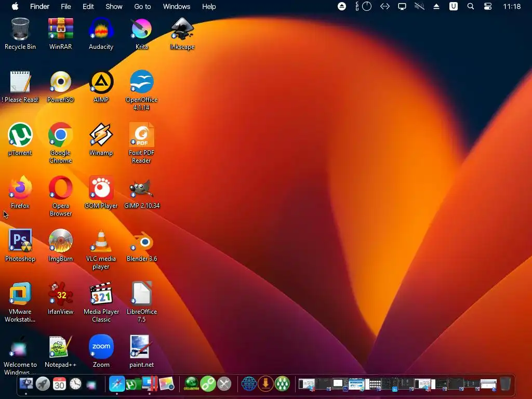Open Safari compass icon in the dock
Image resolution: width=532 pixels, height=399 pixels.
pyautogui.click(x=117, y=384)
